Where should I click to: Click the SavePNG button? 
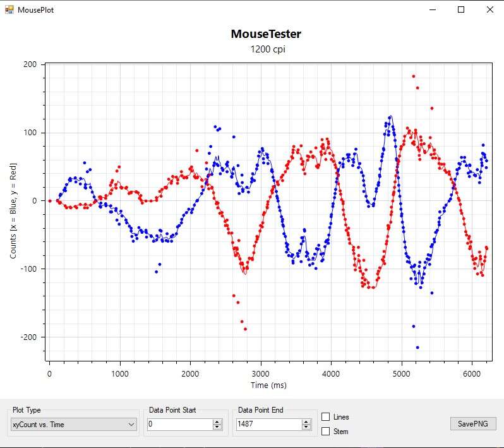[x=473, y=424]
